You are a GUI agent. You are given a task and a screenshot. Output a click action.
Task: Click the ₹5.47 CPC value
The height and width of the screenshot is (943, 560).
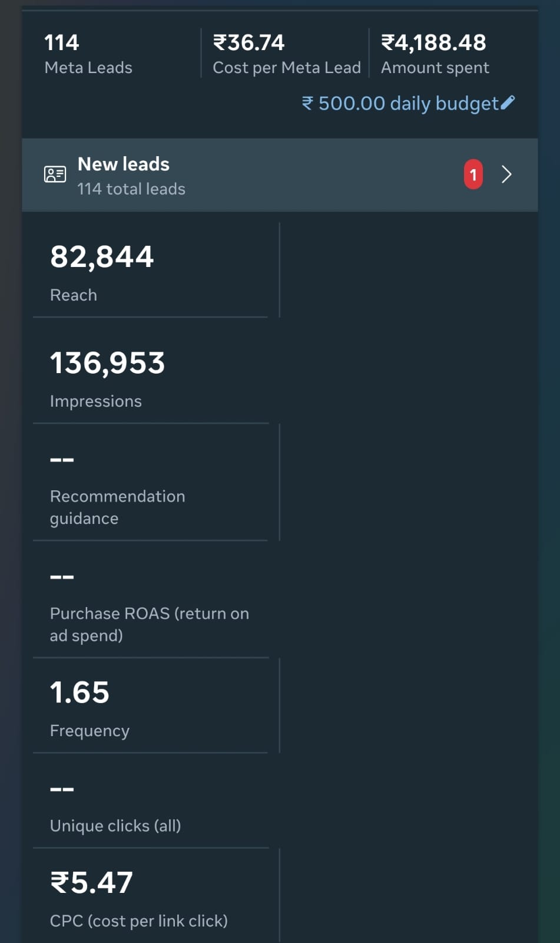pos(91,883)
